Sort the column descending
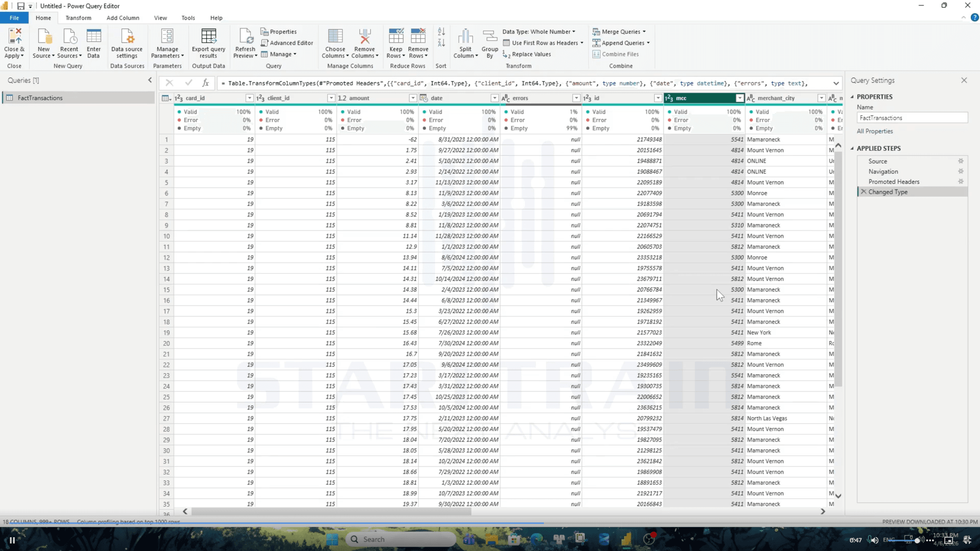 pyautogui.click(x=441, y=43)
